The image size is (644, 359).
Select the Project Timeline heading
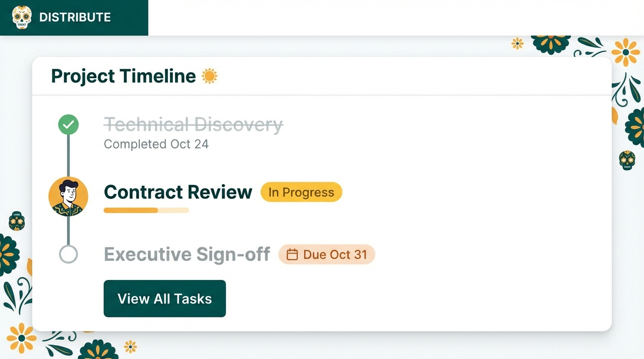pyautogui.click(x=124, y=76)
